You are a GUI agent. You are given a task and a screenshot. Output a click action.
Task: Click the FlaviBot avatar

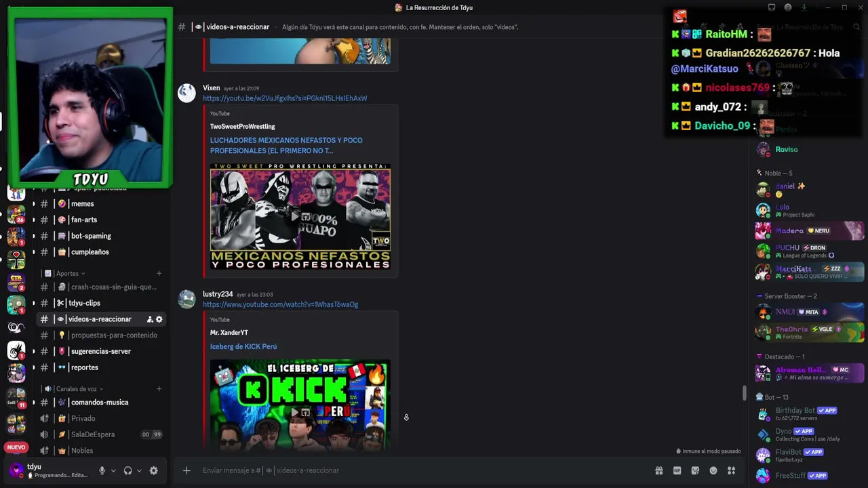tap(764, 455)
